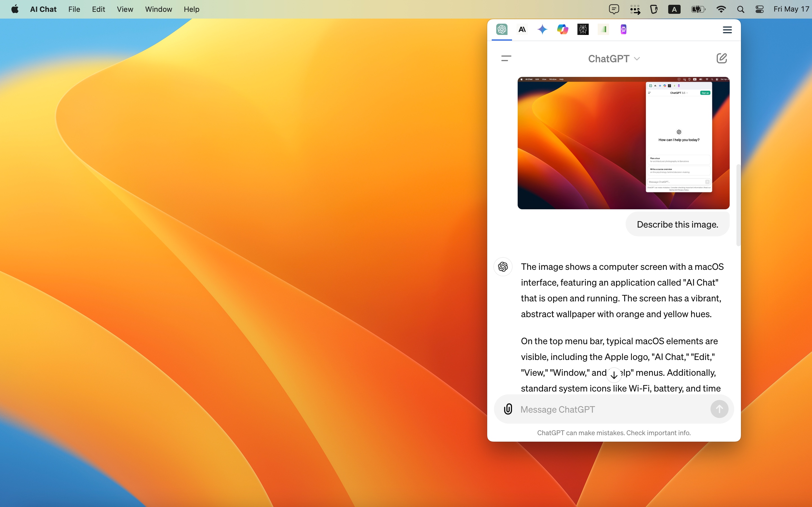Open the hamburger menu in panel header
Image resolution: width=812 pixels, height=507 pixels.
tap(727, 30)
